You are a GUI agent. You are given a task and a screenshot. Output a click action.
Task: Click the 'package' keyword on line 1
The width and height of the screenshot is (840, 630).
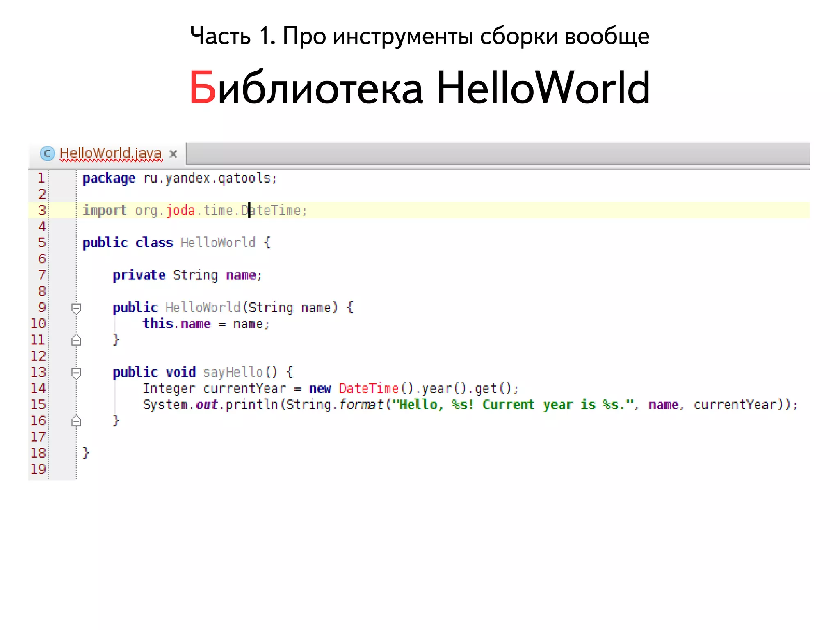[x=109, y=179]
